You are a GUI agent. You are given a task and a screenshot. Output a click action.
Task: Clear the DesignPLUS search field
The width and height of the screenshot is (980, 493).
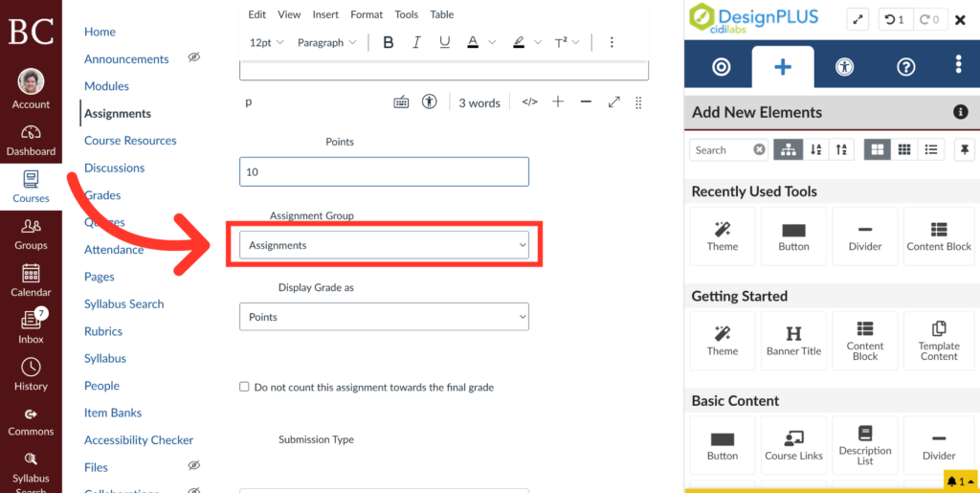(759, 150)
